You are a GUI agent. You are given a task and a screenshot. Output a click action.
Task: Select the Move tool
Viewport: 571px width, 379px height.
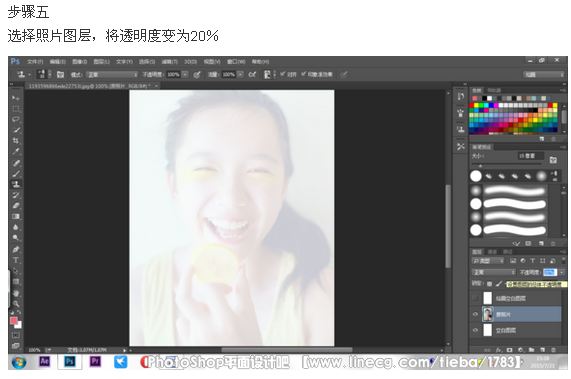[x=16, y=98]
